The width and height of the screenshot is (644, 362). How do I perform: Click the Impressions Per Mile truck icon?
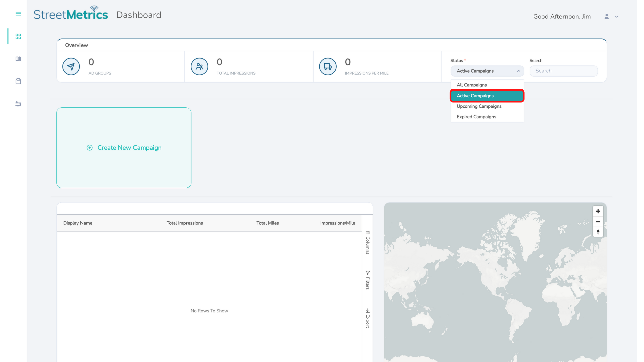pos(328,66)
